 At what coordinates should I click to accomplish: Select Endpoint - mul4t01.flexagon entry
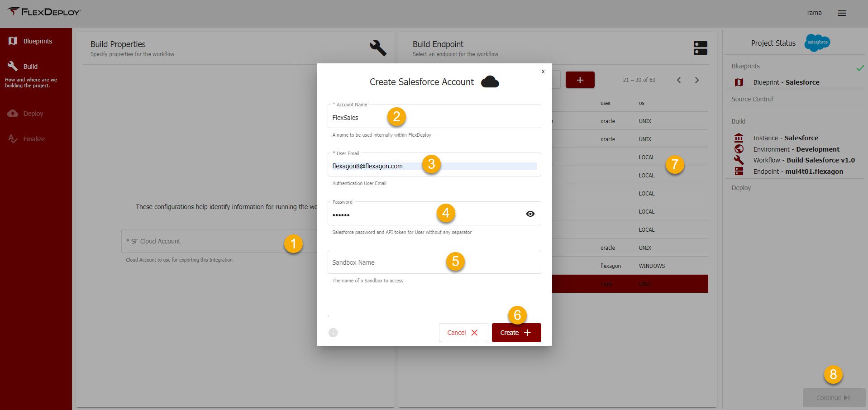pos(798,172)
